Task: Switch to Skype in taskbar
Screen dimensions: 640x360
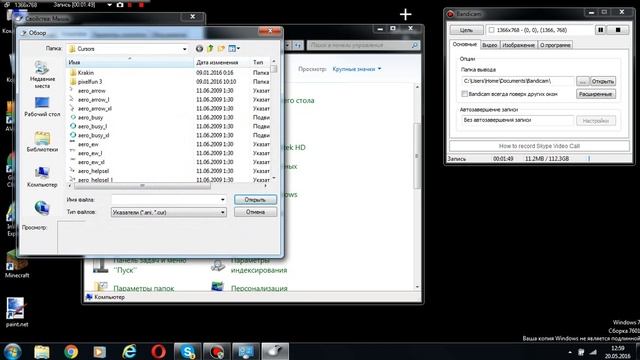Action: pyautogui.click(x=188, y=351)
